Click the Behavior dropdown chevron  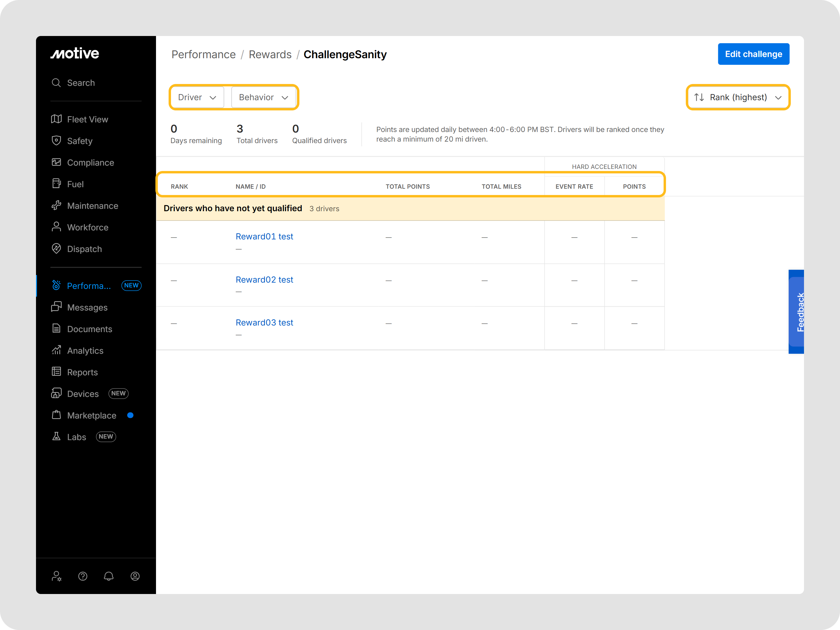tap(285, 97)
